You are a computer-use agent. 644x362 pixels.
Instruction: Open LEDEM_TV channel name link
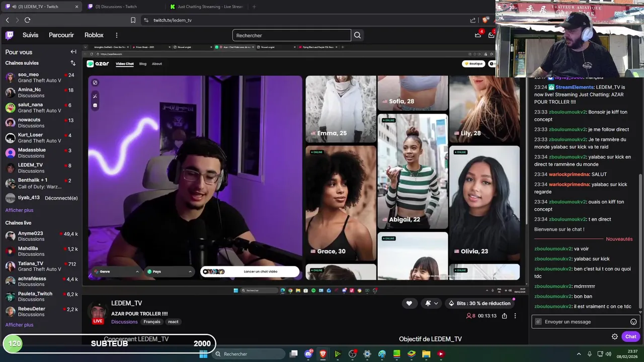127,303
